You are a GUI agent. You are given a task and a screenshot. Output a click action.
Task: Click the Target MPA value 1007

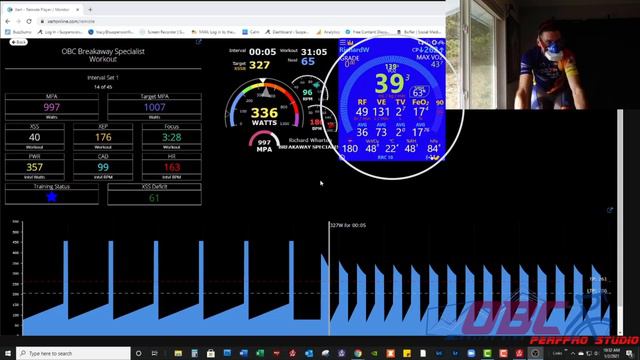point(154,107)
